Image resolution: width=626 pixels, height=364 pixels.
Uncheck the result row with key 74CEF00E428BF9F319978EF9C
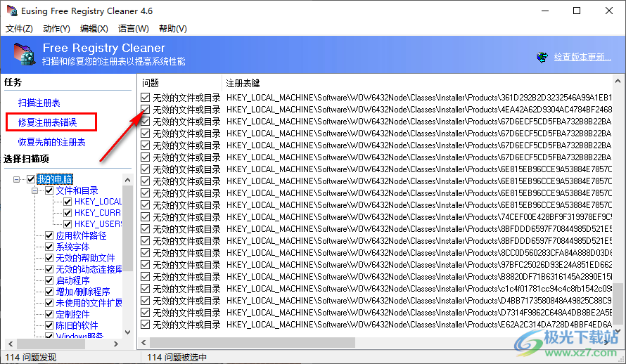(146, 217)
